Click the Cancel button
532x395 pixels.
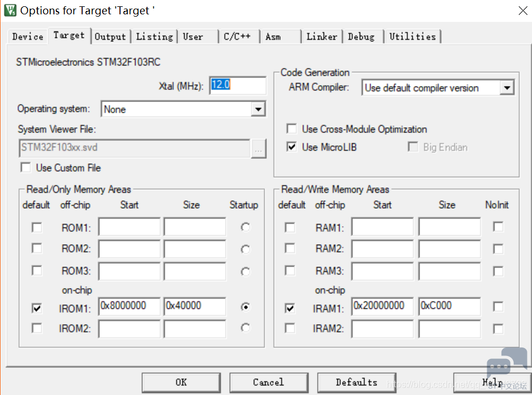click(x=269, y=382)
